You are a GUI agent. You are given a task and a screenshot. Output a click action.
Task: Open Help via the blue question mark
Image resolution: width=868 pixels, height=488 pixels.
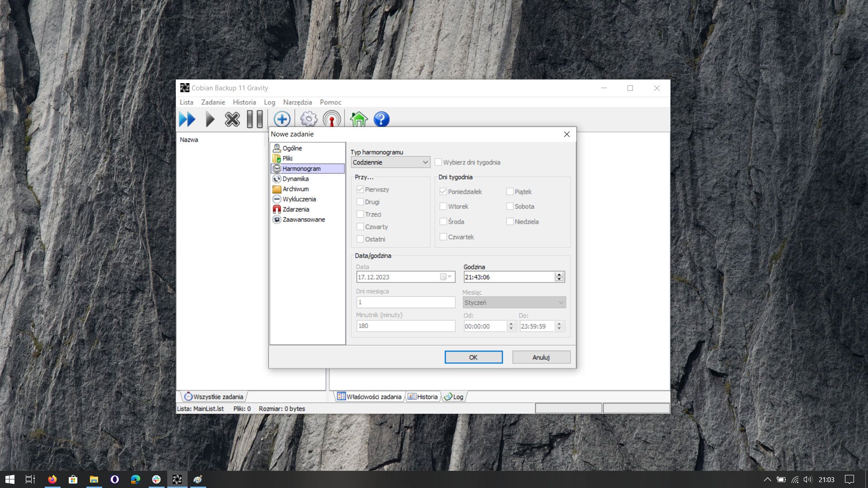pos(382,120)
